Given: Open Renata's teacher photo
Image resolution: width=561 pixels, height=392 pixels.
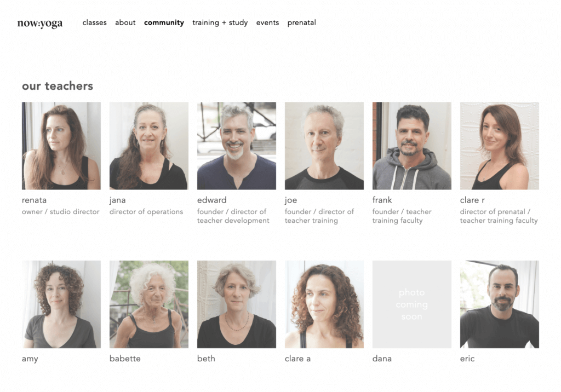Looking at the screenshot, I should [61, 146].
